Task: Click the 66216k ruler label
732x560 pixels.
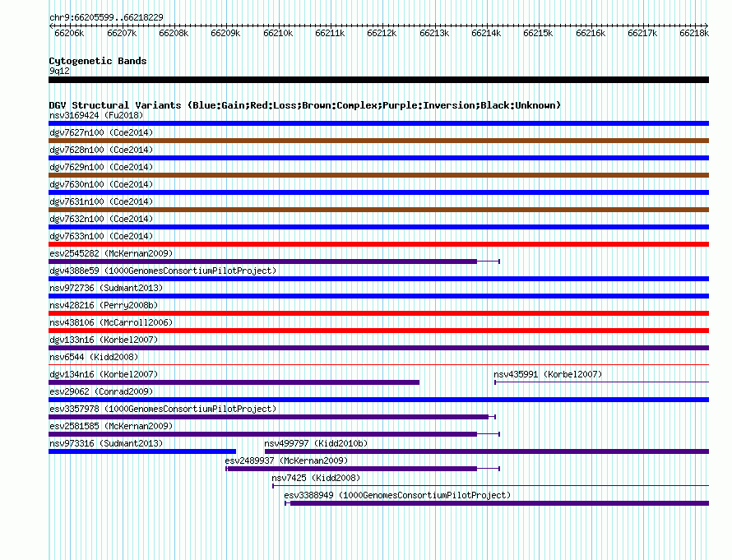Action: click(591, 33)
